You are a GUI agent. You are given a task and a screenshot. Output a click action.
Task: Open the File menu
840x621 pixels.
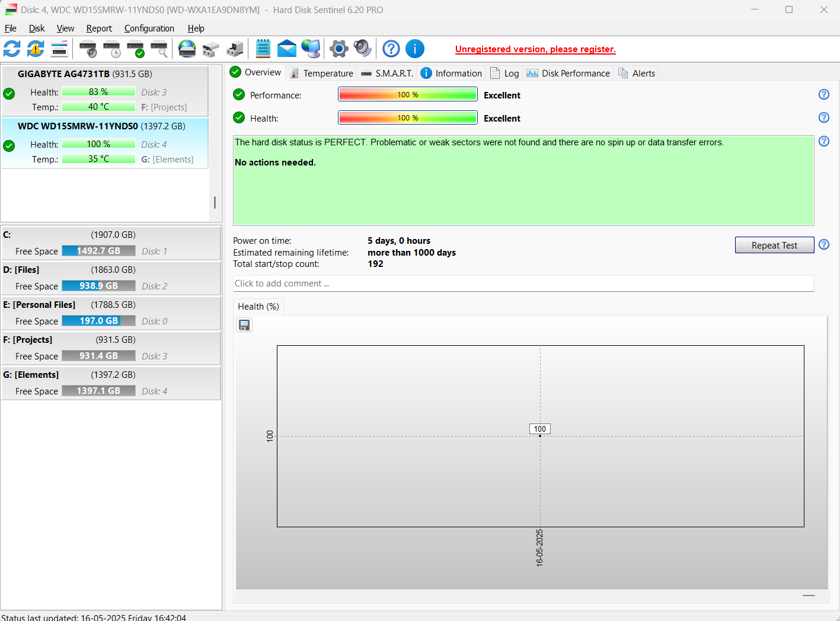pyautogui.click(x=11, y=28)
